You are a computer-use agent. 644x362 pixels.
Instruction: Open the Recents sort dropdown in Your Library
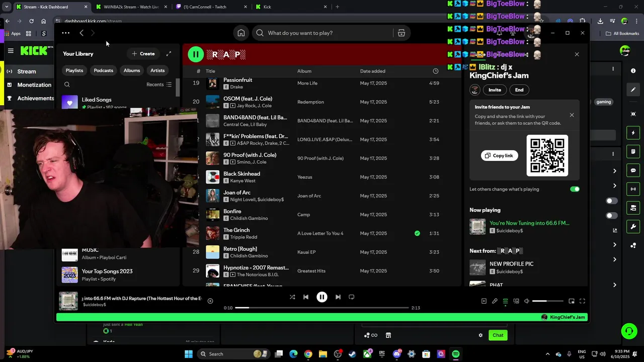(x=159, y=84)
